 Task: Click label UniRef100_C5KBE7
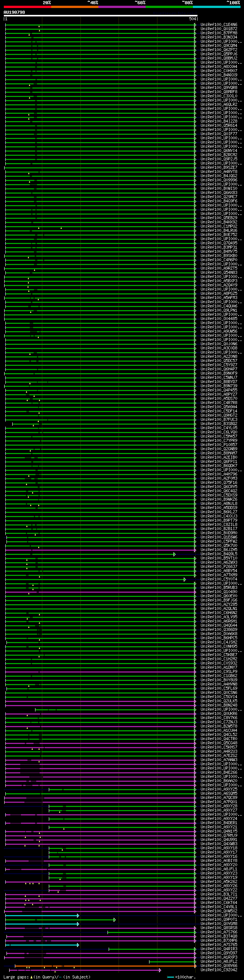pyautogui.click(x=219, y=655)
